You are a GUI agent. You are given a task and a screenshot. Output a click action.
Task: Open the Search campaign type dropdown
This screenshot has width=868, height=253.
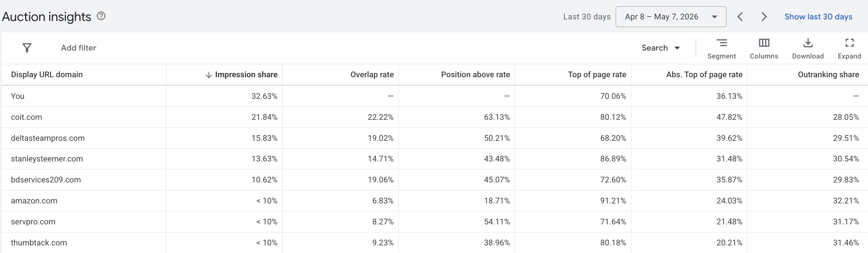(x=661, y=48)
